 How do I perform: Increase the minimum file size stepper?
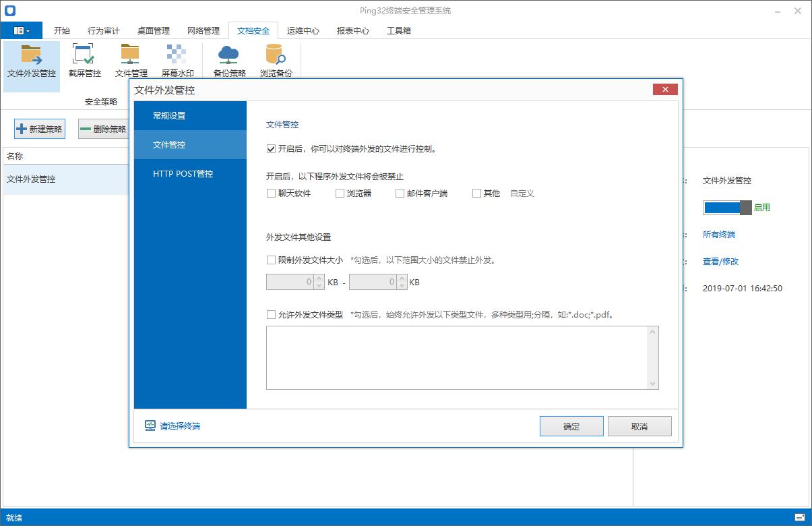pyautogui.click(x=319, y=278)
